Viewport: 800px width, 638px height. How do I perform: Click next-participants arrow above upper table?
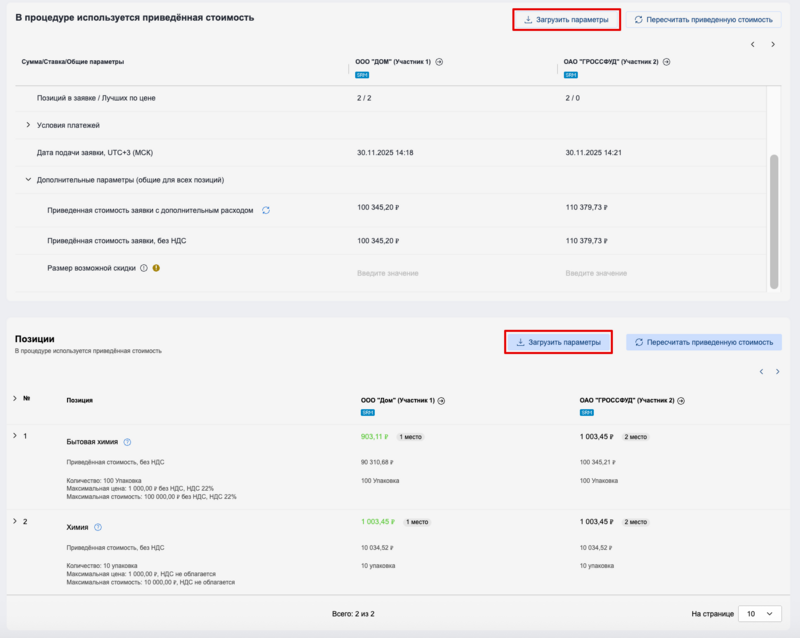click(x=772, y=44)
